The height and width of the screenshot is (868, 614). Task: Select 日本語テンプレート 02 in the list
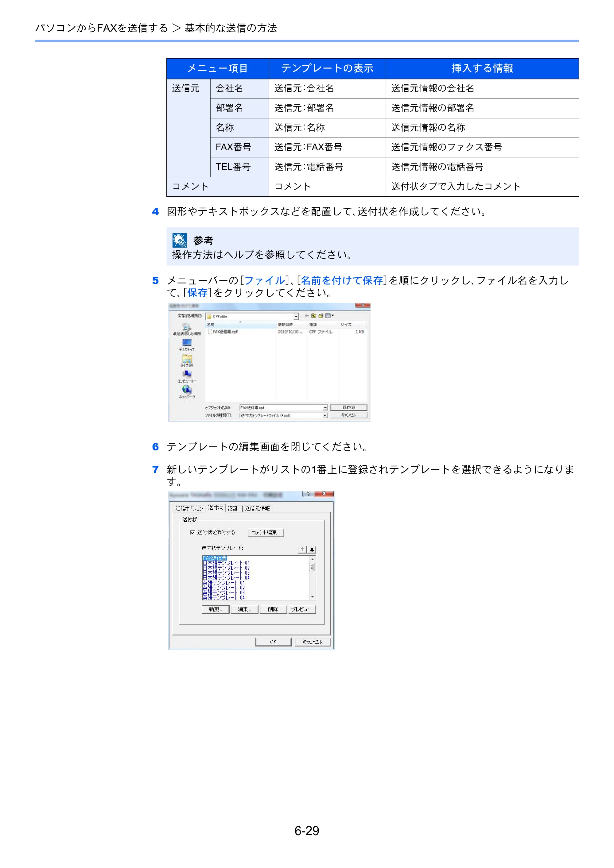tap(226, 568)
